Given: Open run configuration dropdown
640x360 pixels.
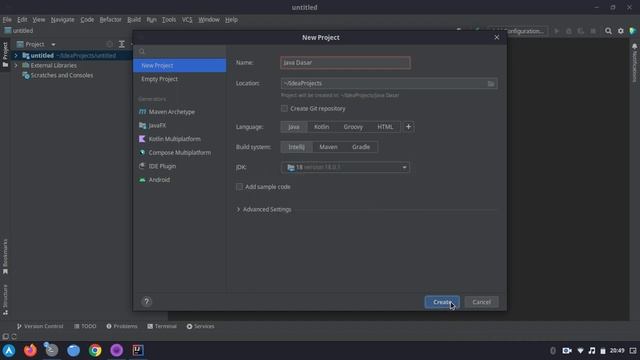Looking at the screenshot, I should click(518, 31).
